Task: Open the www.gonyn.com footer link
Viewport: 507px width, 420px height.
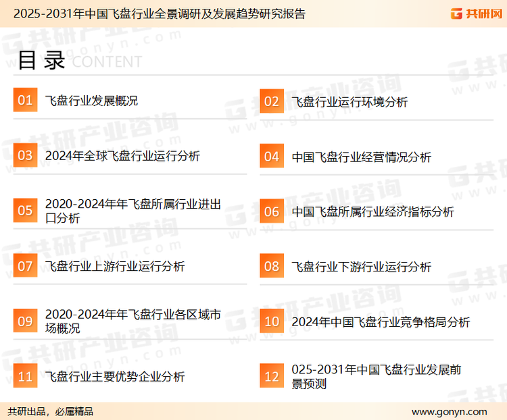Action: pos(449,412)
